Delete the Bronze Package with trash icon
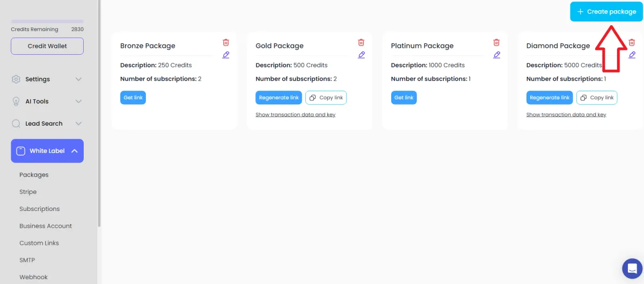The width and height of the screenshot is (644, 284). tap(226, 42)
